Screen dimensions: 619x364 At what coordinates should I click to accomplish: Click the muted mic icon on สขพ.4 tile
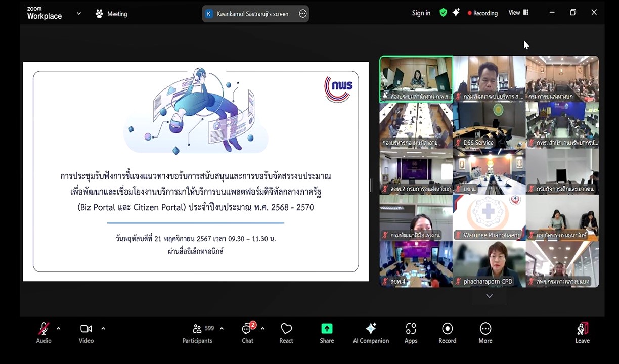tap(385, 282)
